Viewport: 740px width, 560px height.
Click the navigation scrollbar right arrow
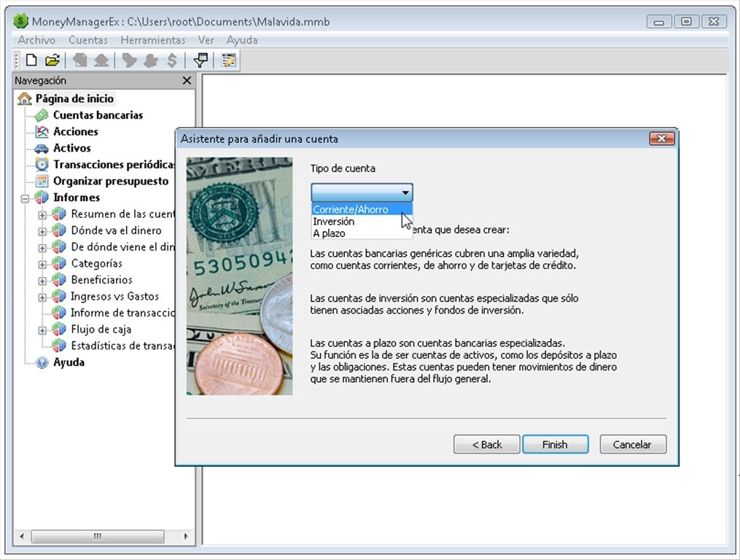tap(186, 537)
